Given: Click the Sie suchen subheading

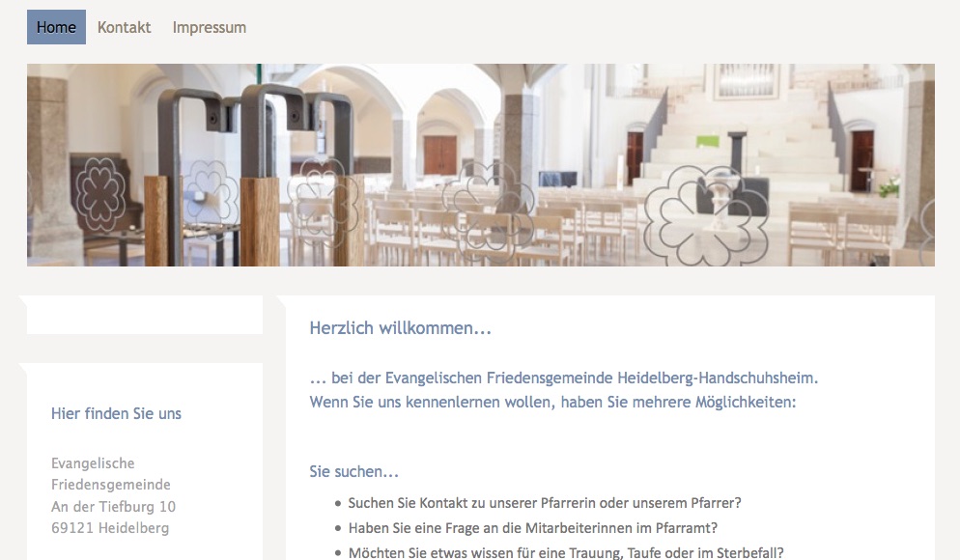Looking at the screenshot, I should click(x=353, y=472).
